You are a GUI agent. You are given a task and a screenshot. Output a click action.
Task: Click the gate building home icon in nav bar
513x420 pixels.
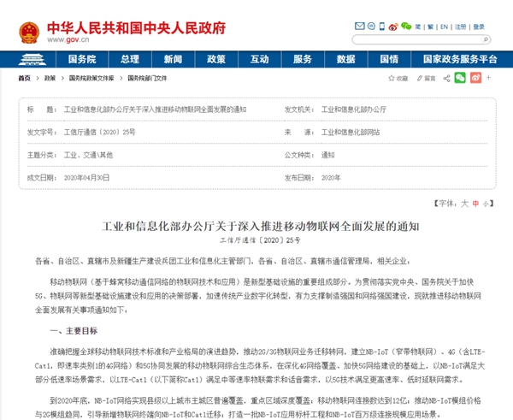(32, 59)
